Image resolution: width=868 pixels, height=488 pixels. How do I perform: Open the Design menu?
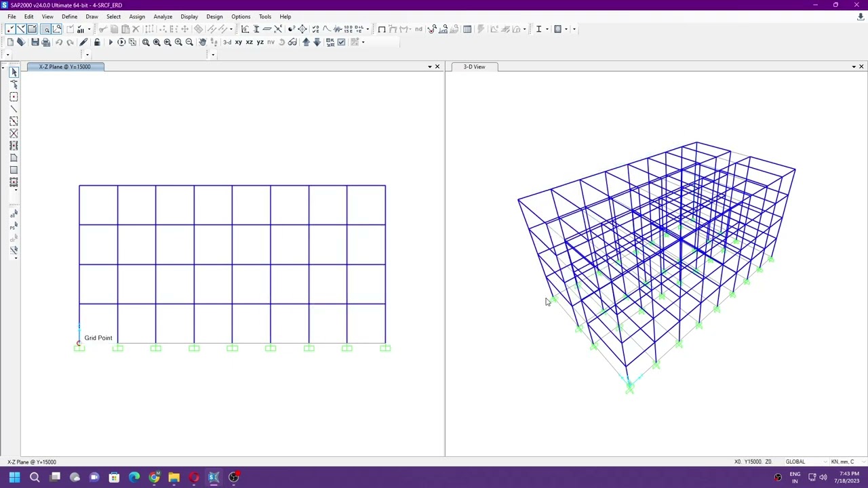tap(214, 16)
